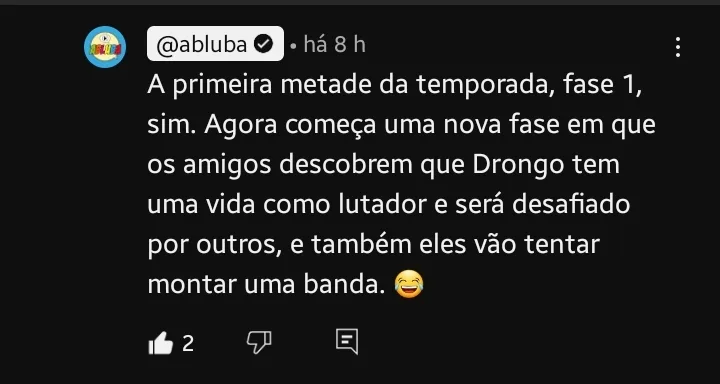Click the text 'A primeira metade da temporada'
Viewport: 720px width, 384px height.
[349, 85]
